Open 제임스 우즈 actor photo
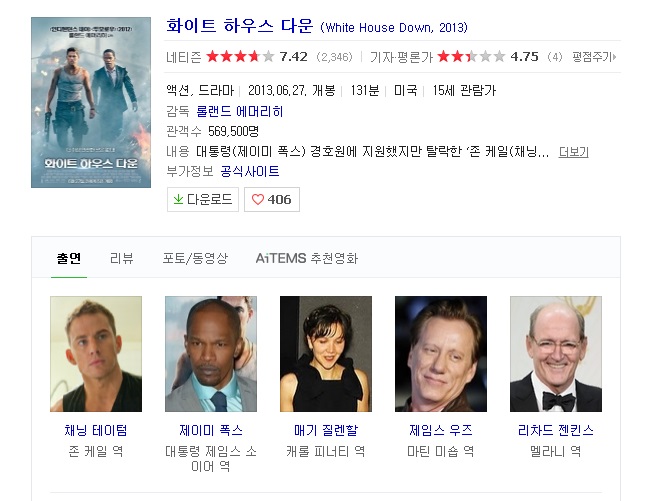Screen dimensions: 646x501 coord(441,354)
